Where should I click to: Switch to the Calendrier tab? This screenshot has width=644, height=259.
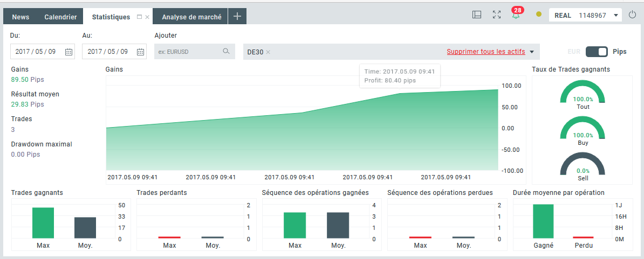(60, 17)
